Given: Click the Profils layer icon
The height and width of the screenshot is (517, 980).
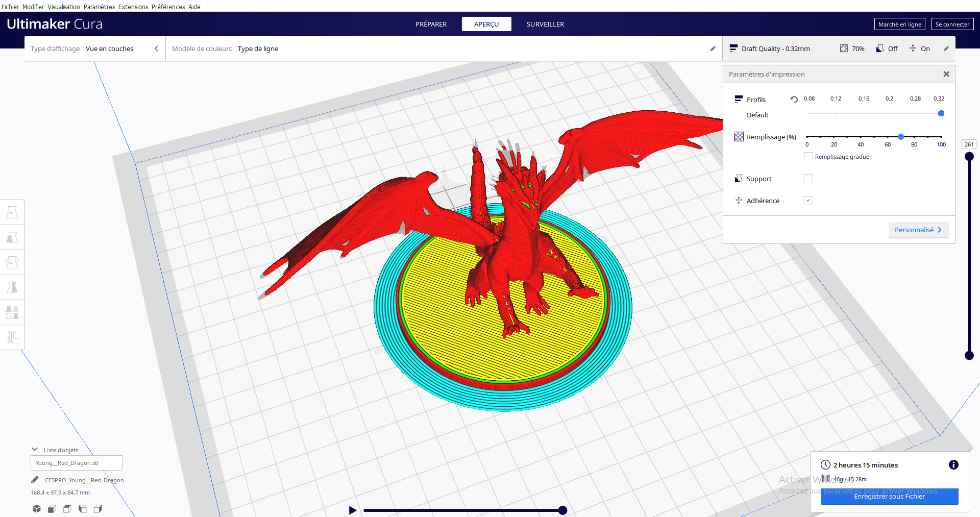Looking at the screenshot, I should click(x=738, y=99).
